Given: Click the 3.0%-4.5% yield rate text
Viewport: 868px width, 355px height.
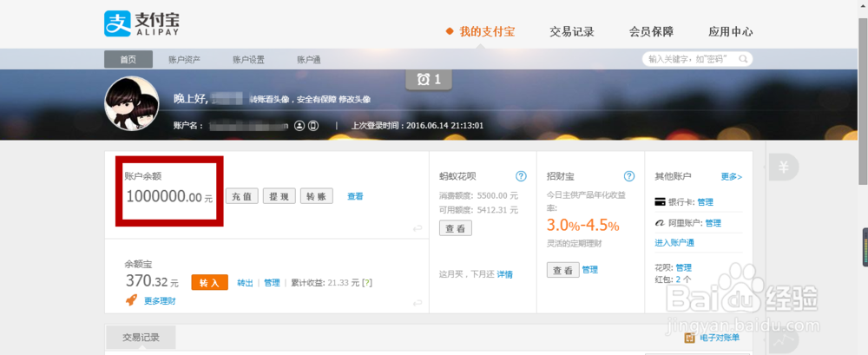Looking at the screenshot, I should (x=583, y=225).
